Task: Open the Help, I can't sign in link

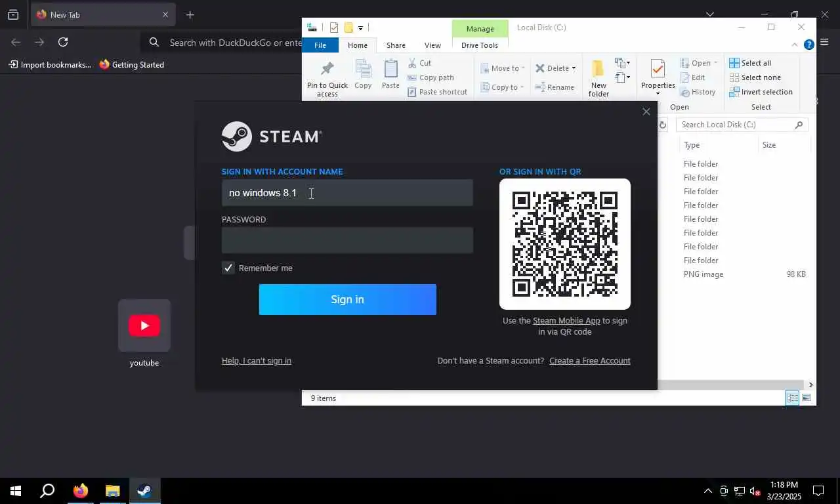Action: click(x=257, y=361)
